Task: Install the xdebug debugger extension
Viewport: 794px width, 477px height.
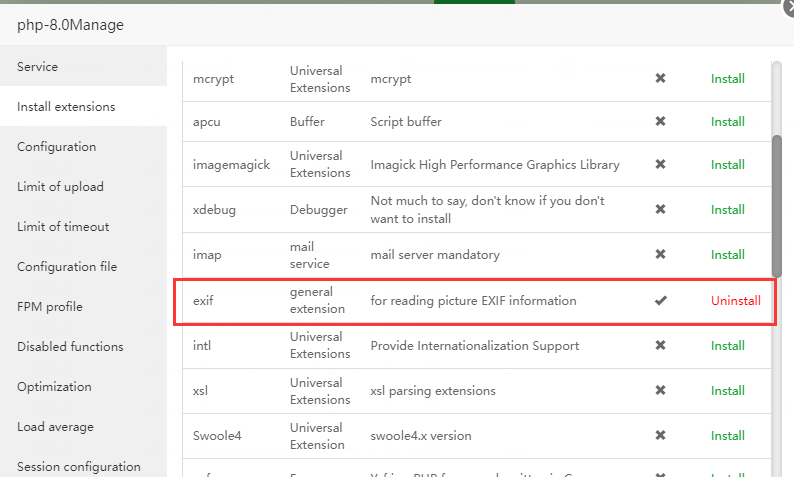Action: pyautogui.click(x=727, y=209)
